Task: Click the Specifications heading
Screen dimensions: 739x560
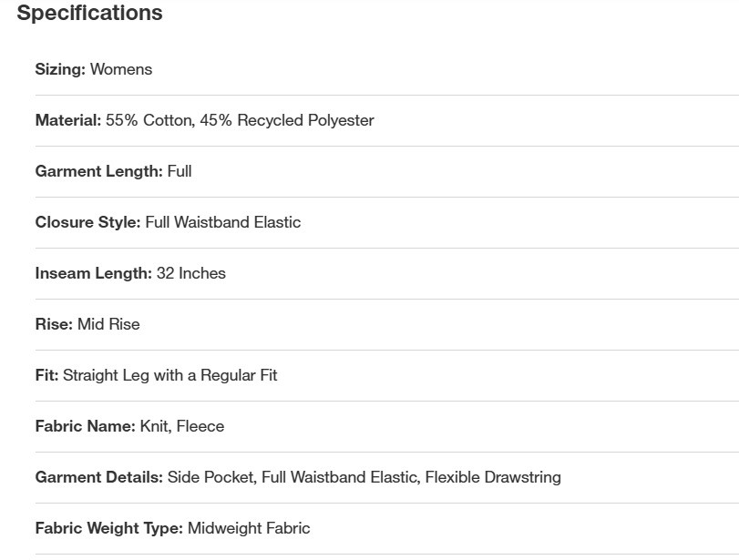Action: (89, 14)
